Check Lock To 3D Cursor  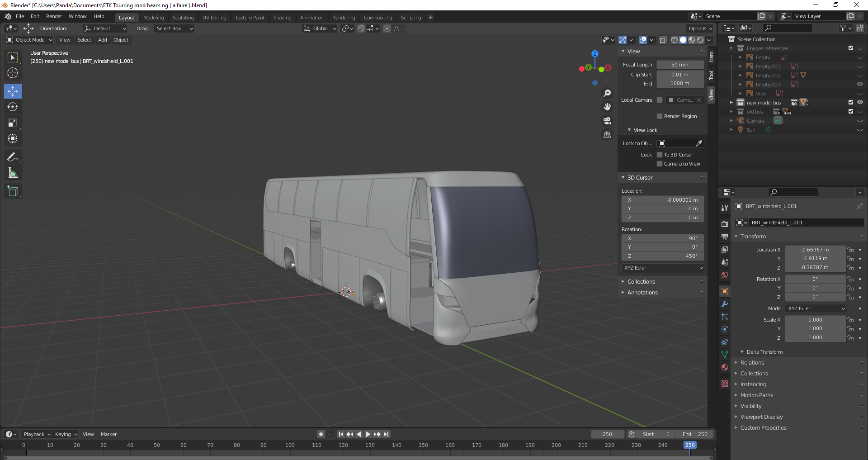660,155
